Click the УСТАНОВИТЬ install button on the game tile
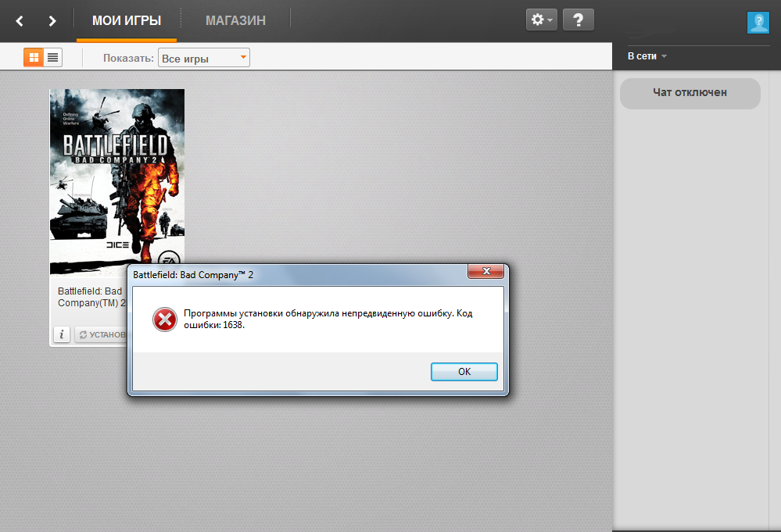Viewport: 781px width, 532px height. [x=101, y=334]
